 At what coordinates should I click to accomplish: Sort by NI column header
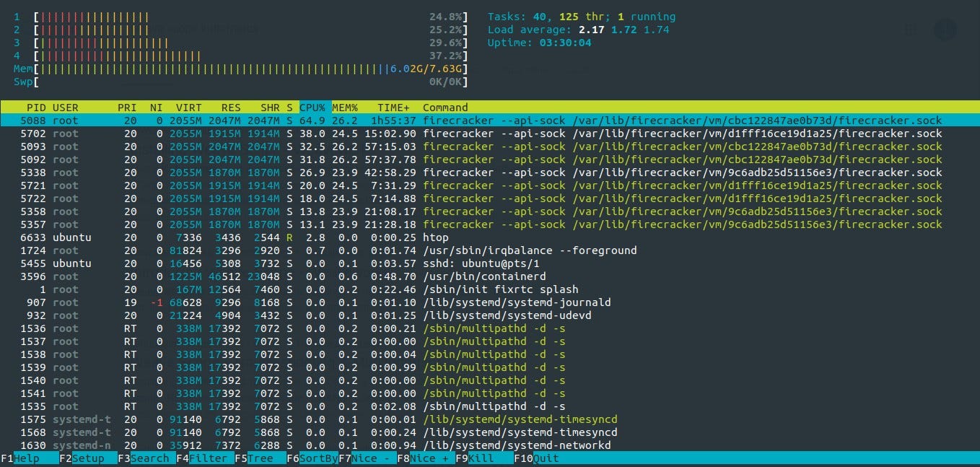156,108
